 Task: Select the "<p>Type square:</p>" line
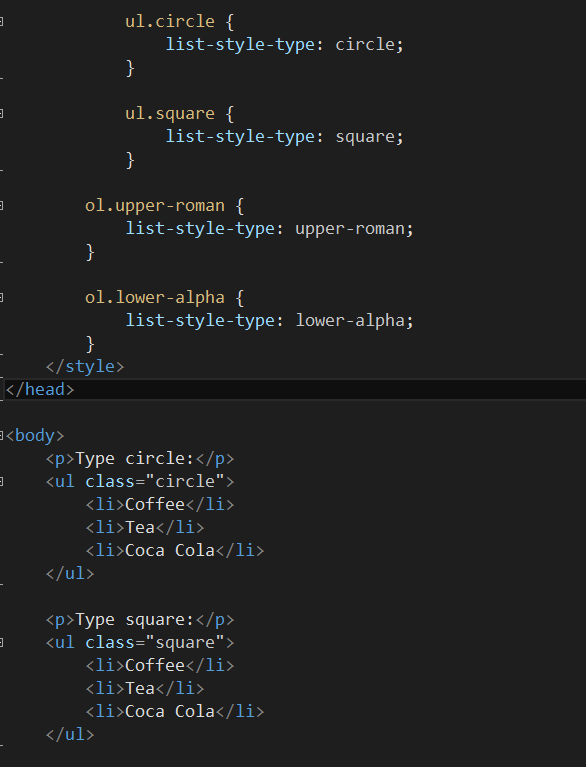tap(140, 619)
